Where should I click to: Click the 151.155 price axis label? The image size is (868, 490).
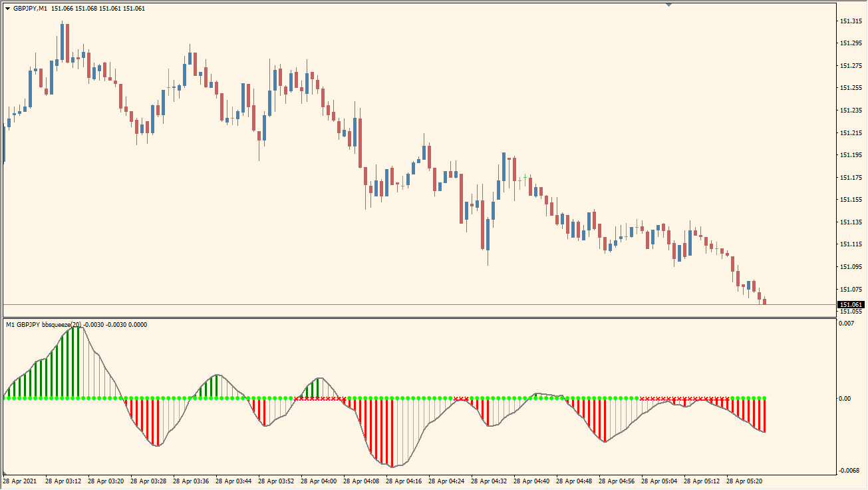click(x=851, y=200)
